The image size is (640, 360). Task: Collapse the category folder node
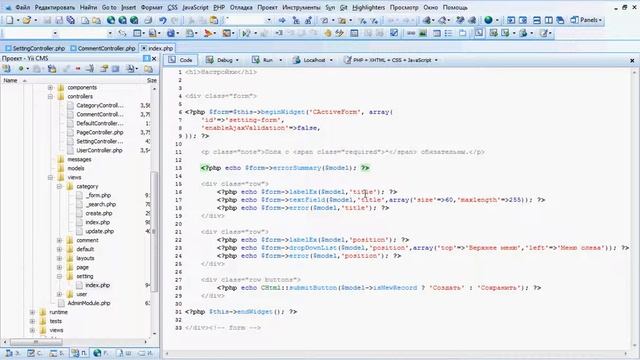pyautogui.click(x=59, y=187)
